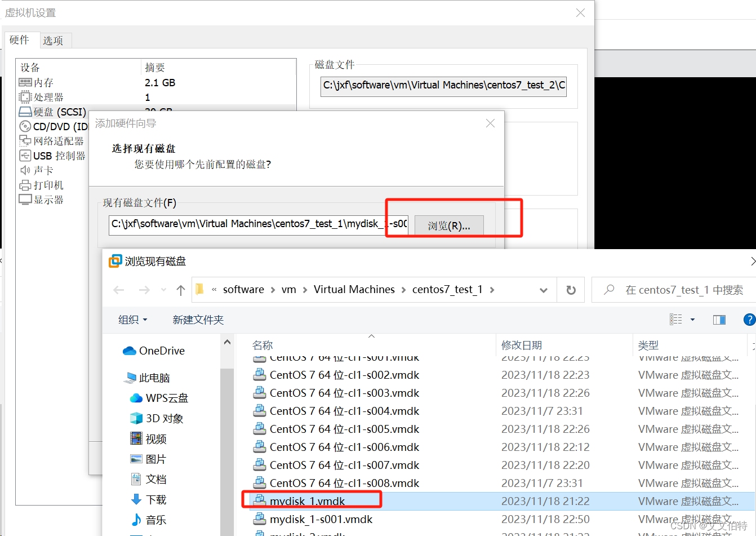Screen dimensions: 756x536
Task: Click the back arrow in browse dialog
Action: [119, 290]
